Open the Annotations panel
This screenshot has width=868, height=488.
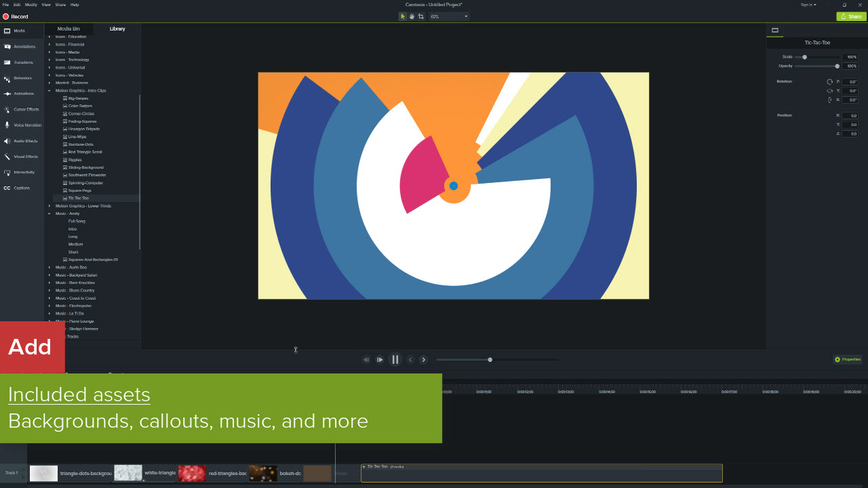[x=20, y=46]
